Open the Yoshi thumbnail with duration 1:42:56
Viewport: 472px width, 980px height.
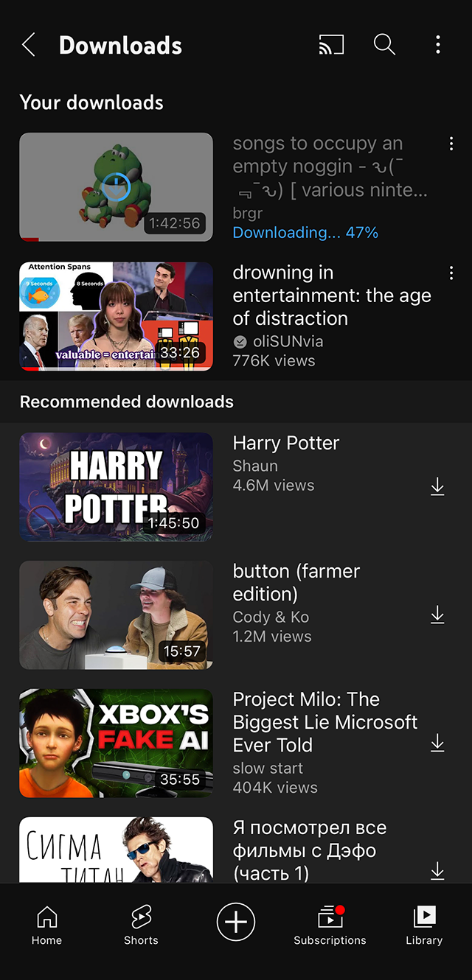(116, 187)
